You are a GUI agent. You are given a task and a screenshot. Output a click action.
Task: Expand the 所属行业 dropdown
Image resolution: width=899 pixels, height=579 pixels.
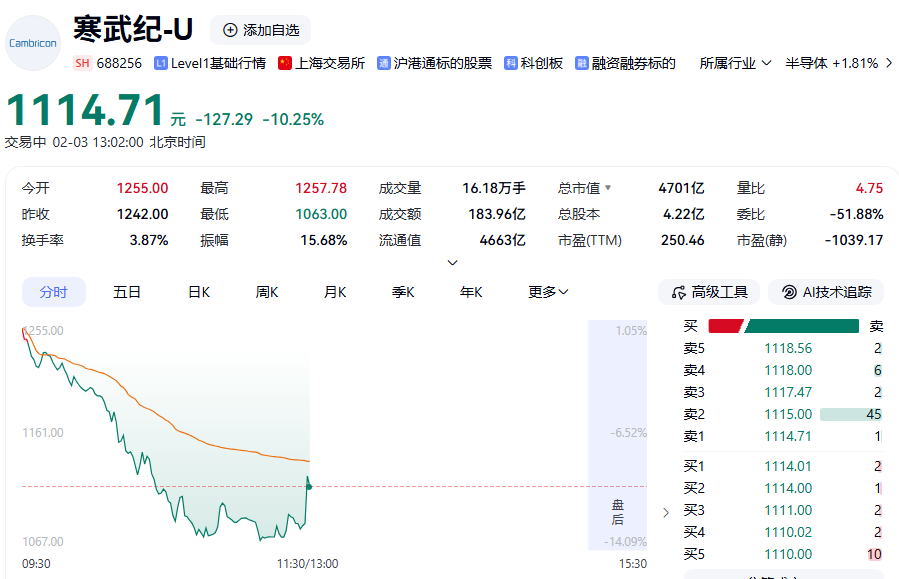735,63
